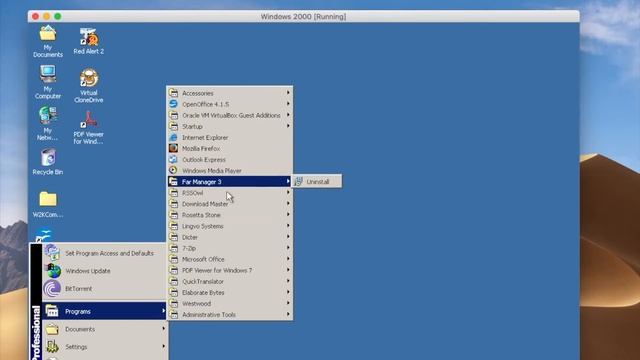
Task: Expand the OpenOffice 4.1.5 submenu arrow
Action: click(288, 104)
